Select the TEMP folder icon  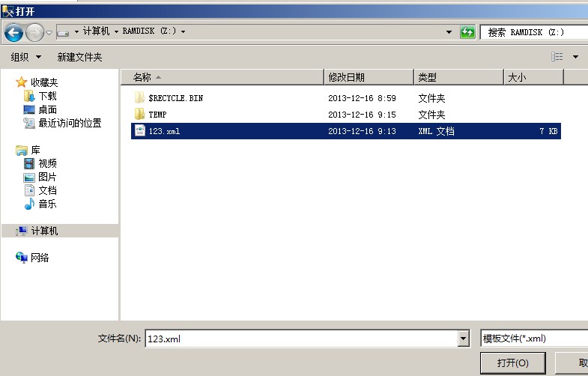click(139, 114)
